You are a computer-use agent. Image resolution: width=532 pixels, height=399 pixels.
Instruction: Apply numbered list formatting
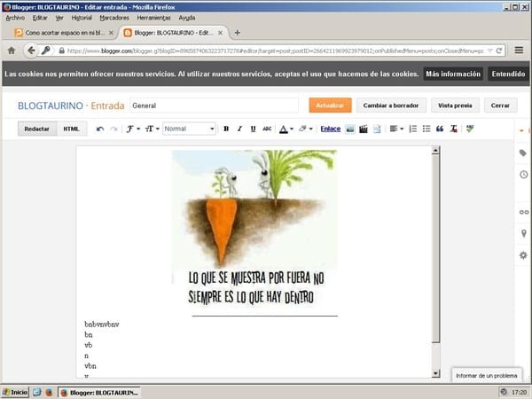413,129
